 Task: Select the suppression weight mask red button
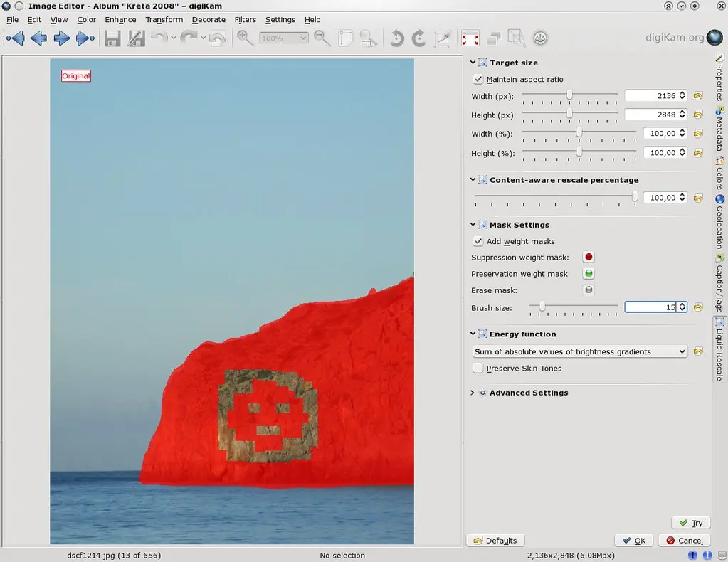pos(589,258)
